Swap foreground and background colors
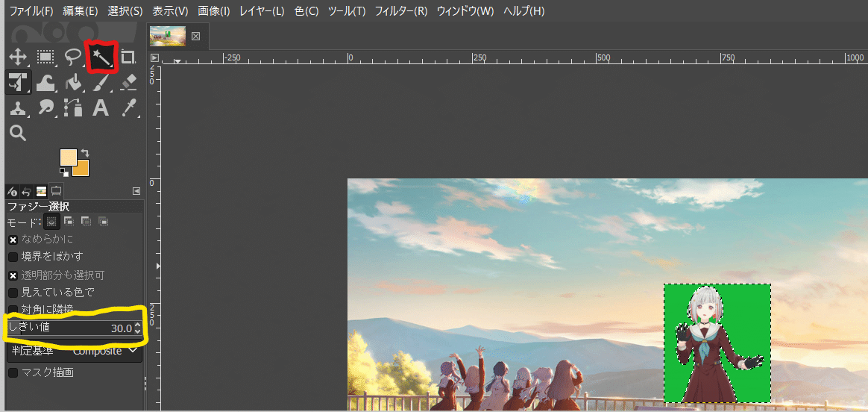 click(85, 153)
